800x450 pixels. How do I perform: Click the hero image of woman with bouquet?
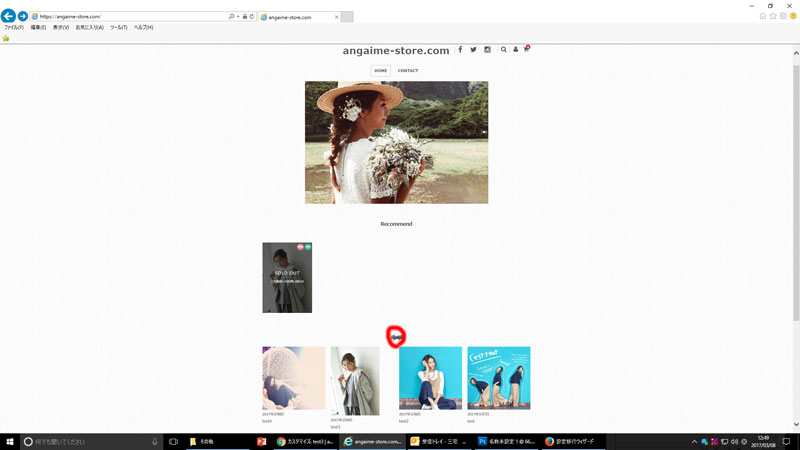coord(396,142)
